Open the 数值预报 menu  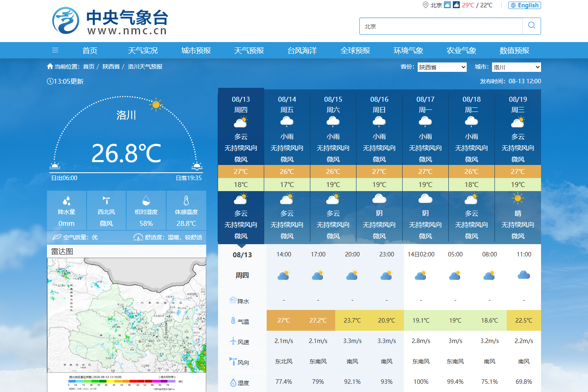(514, 50)
